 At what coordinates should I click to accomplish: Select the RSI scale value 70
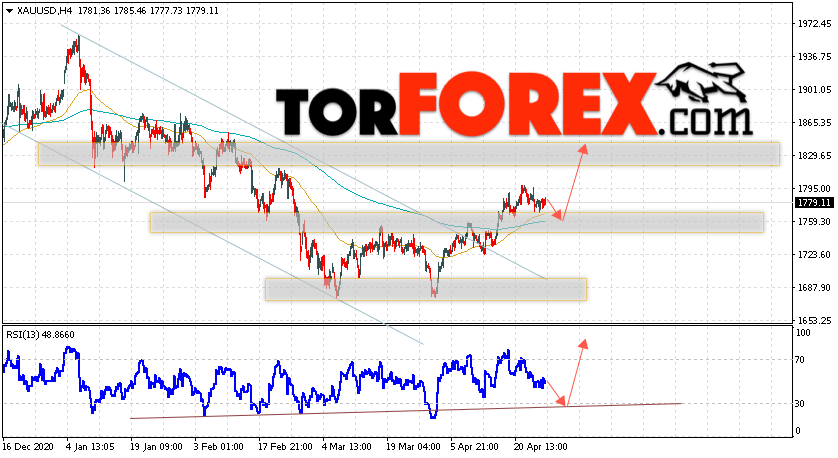(x=800, y=360)
